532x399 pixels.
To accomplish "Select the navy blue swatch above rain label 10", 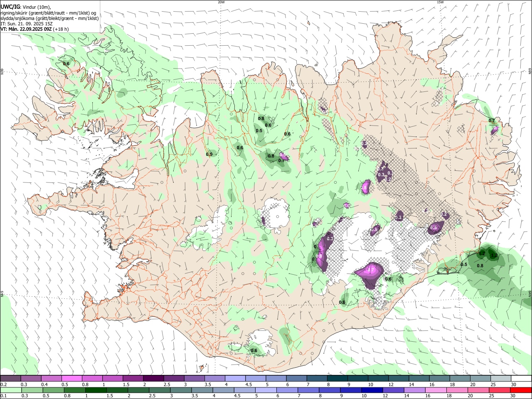I will (371, 390).
